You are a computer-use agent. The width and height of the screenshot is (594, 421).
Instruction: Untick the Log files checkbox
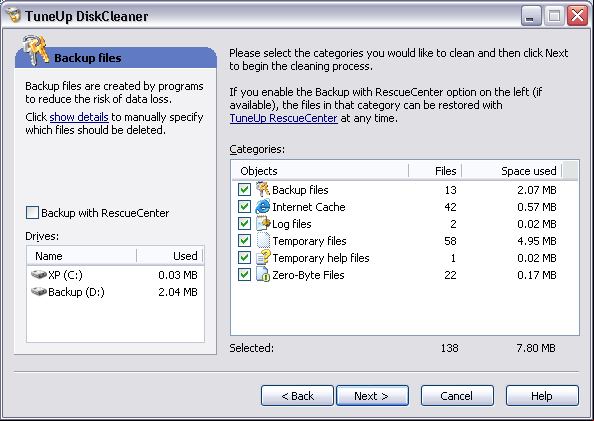click(x=244, y=224)
